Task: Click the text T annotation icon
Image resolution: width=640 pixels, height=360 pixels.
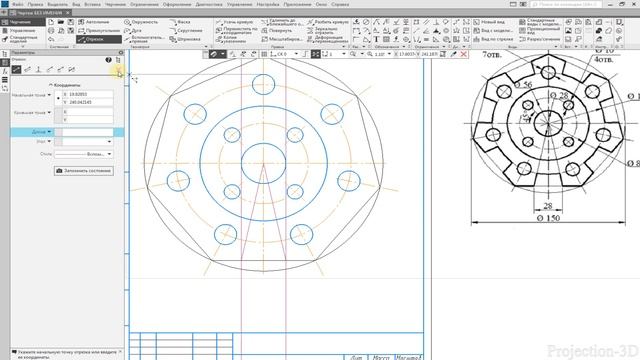Action: pyautogui.click(x=376, y=39)
